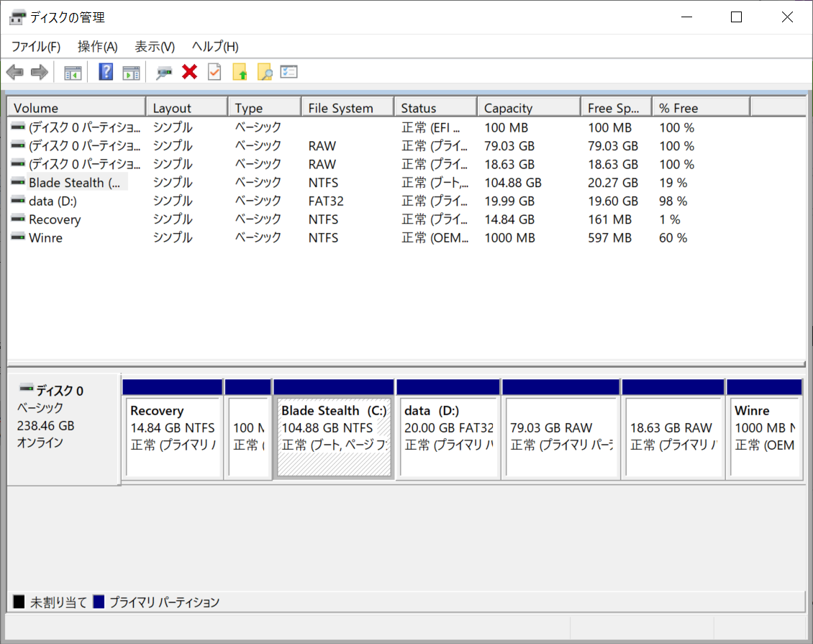Toggle the console tree pane icon
The width and height of the screenshot is (813, 644).
(x=73, y=73)
